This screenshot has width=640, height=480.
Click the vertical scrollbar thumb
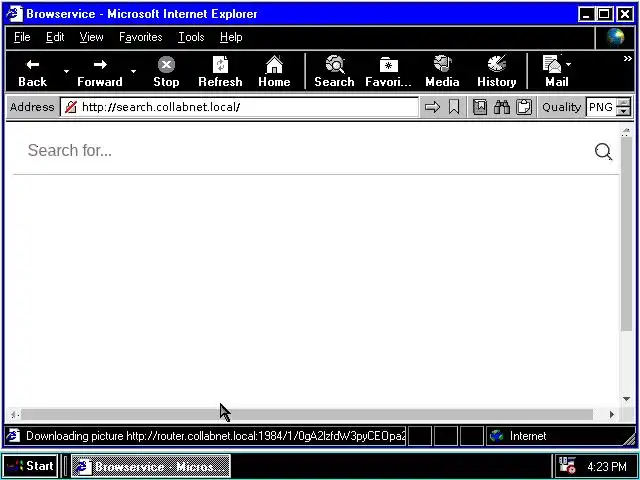coord(627,234)
